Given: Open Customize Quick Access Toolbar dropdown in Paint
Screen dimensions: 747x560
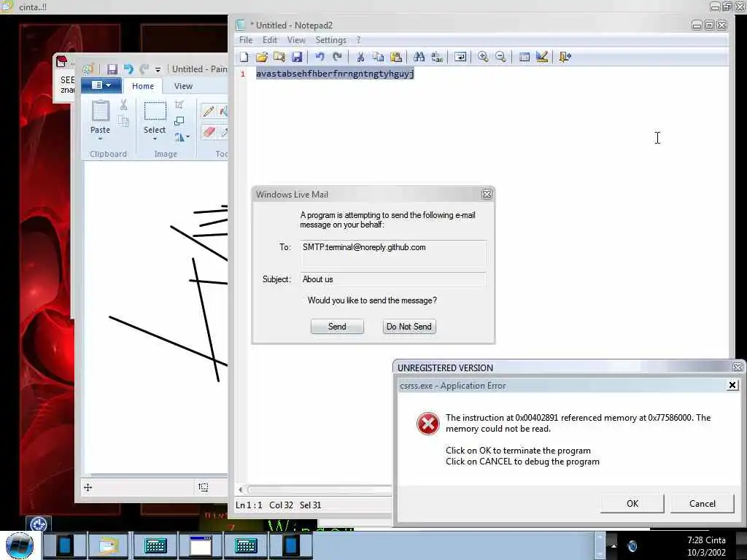Looking at the screenshot, I should 158,70.
